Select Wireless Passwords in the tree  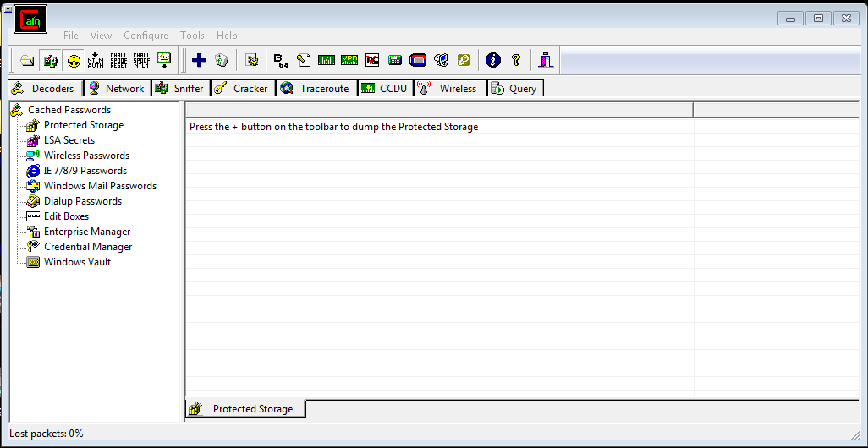click(86, 156)
